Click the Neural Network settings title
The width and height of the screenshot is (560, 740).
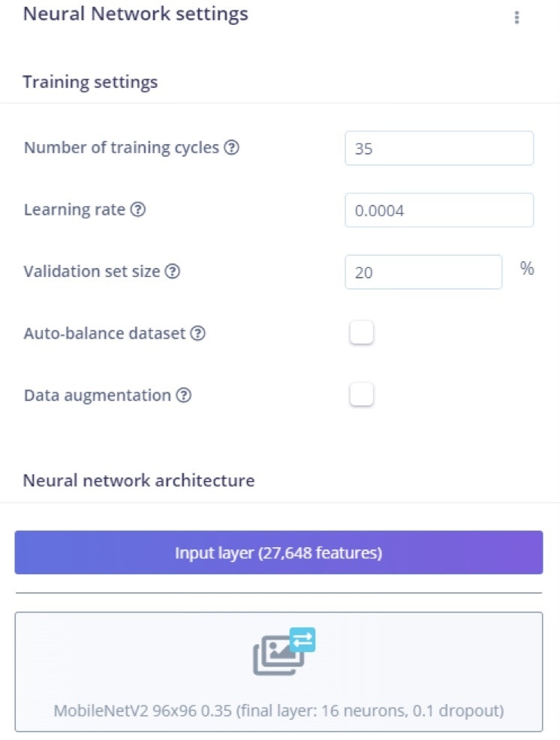pos(136,14)
